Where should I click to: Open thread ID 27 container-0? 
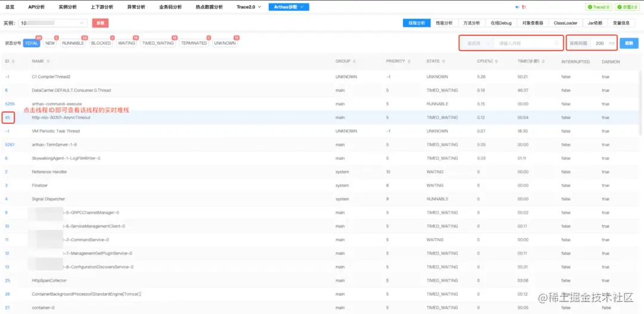tap(7, 307)
